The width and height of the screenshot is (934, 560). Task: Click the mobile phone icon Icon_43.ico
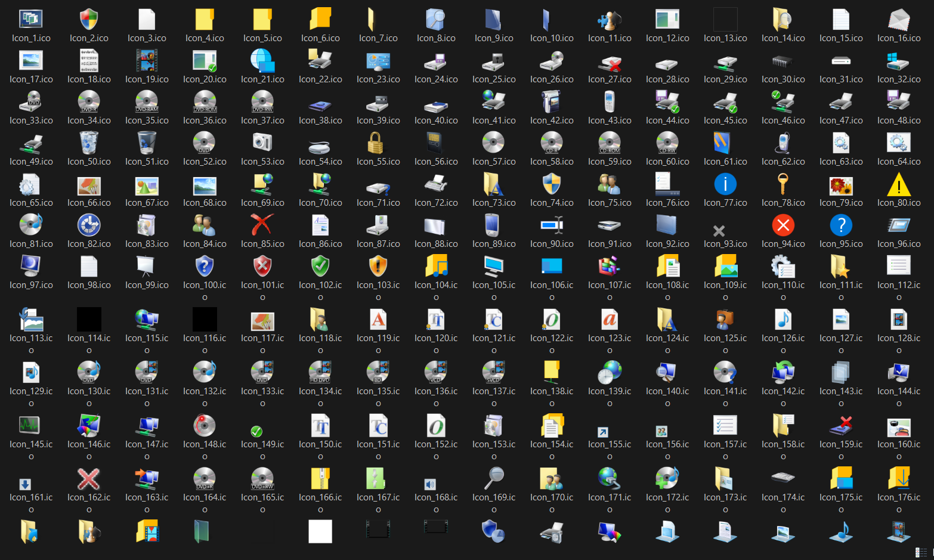610,102
